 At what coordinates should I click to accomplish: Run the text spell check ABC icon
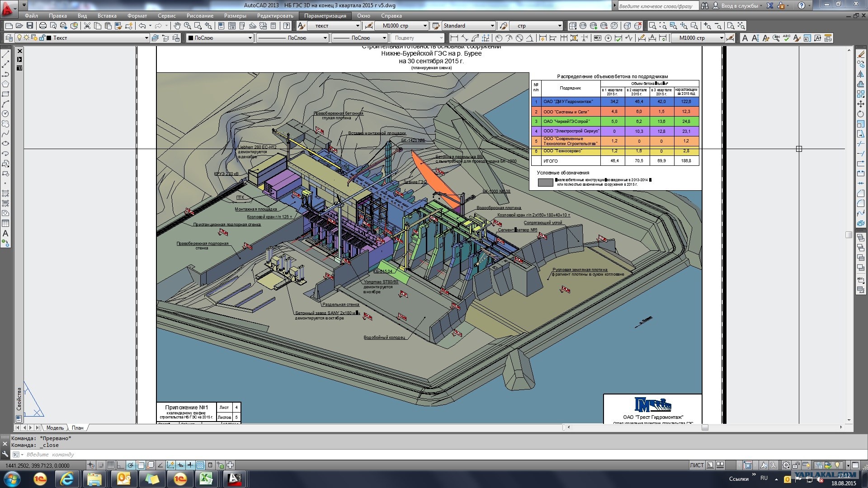point(787,38)
